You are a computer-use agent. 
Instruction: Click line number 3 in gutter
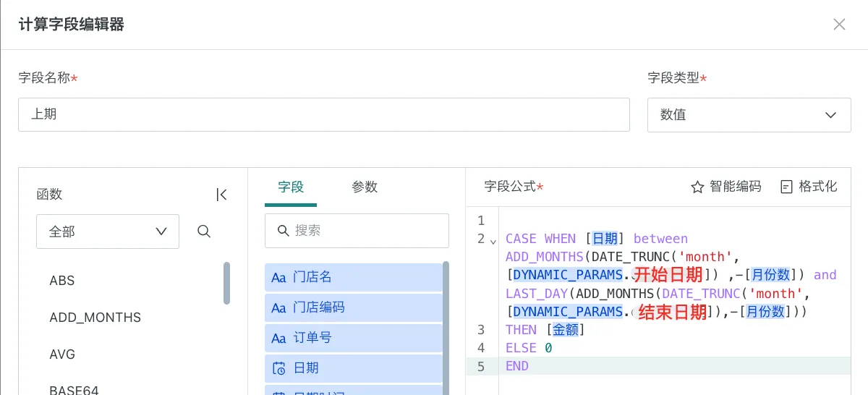481,330
